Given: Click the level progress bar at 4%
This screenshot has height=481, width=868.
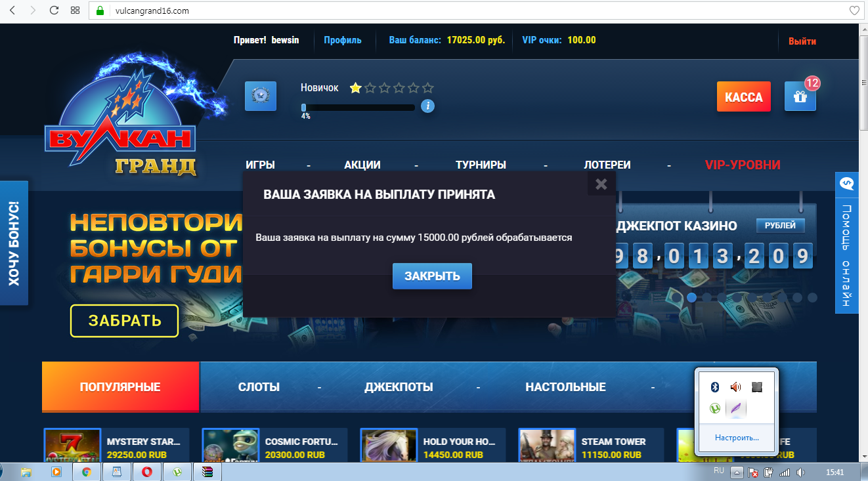Looking at the screenshot, I should tap(358, 108).
